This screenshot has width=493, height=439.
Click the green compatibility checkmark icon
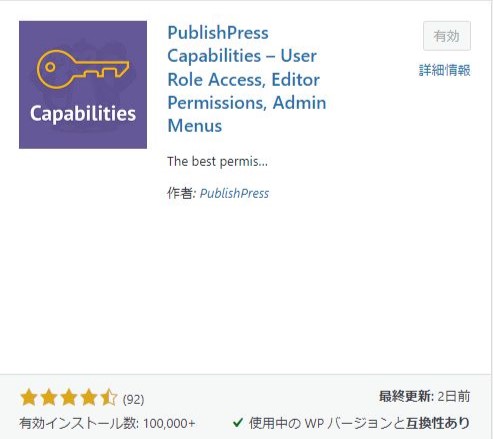pos(238,423)
